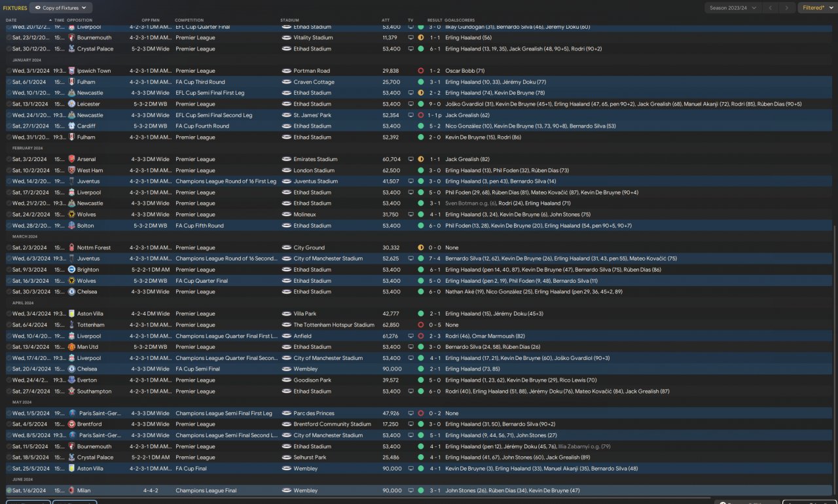Click the 'Oscar Bobb (71)' goalscorer text
This screenshot has height=504, width=838.
tap(465, 71)
